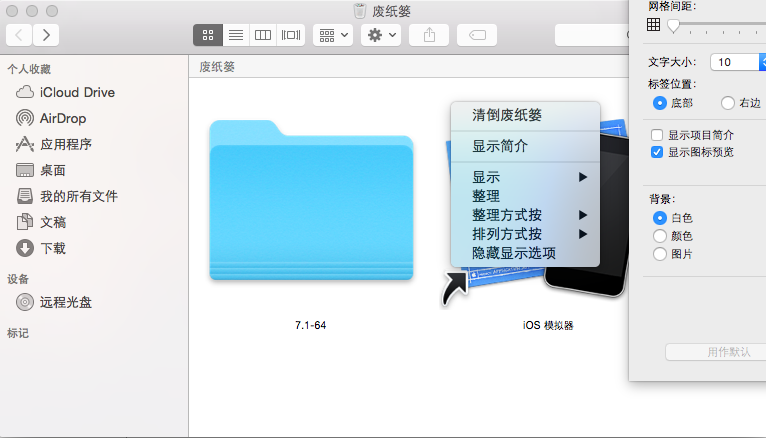766x438 pixels.
Task: Click the trash icon in title bar
Action: tap(360, 11)
